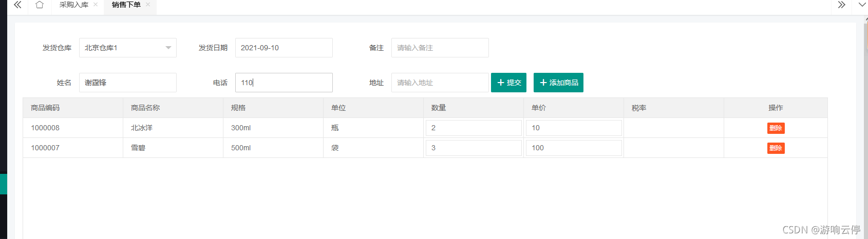This screenshot has width=868, height=239.
Task: Click the 发货日期 date field
Action: click(284, 48)
